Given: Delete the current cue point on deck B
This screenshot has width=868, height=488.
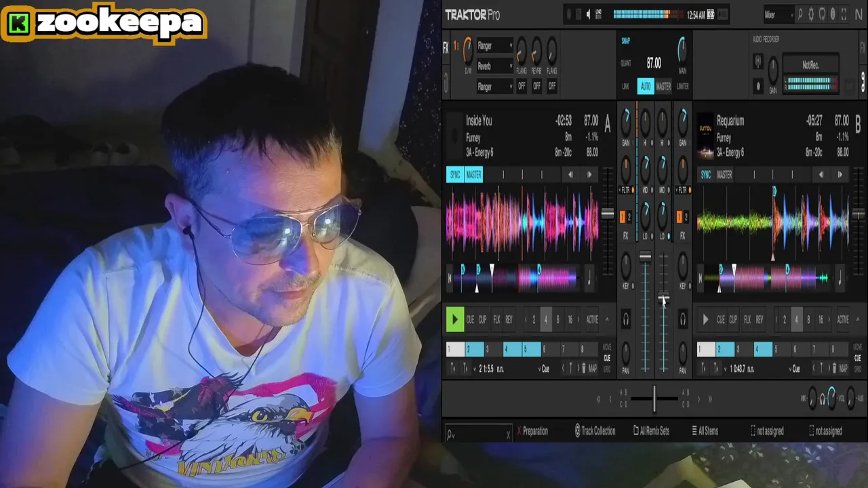Looking at the screenshot, I should (835, 369).
